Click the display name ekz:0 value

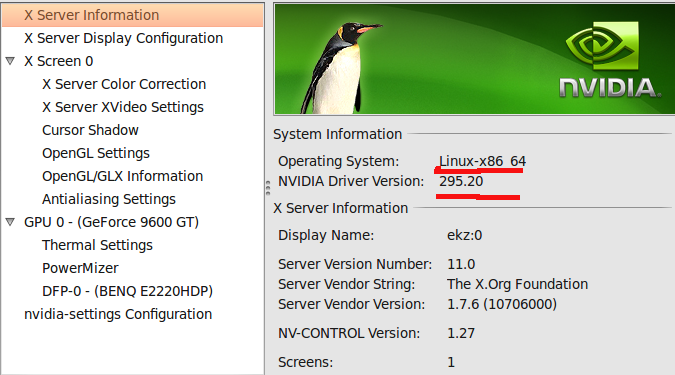point(464,235)
